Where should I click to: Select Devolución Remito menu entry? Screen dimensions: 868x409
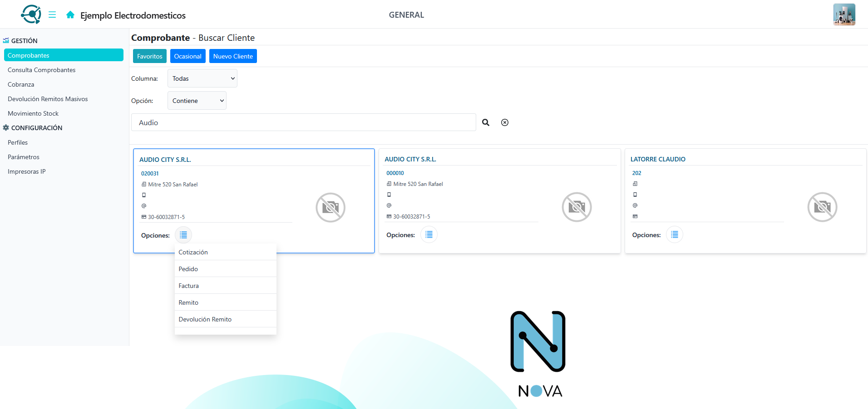point(205,319)
